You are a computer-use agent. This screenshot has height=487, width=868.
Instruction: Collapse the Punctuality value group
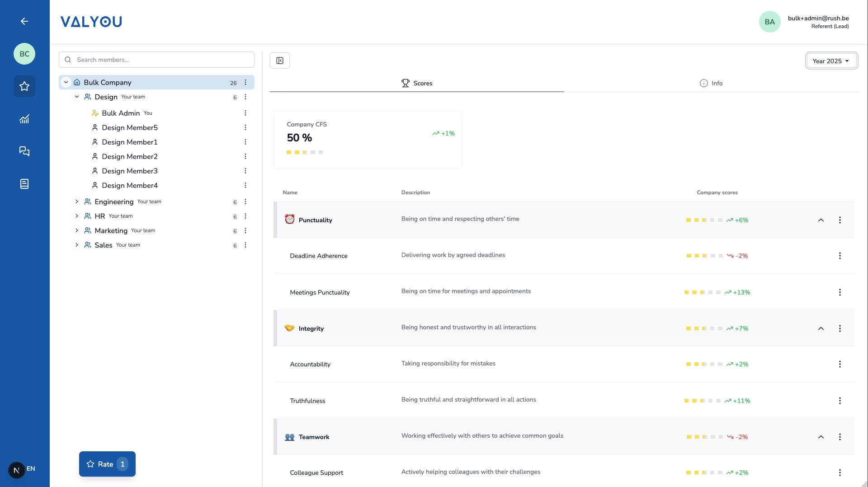coord(821,220)
